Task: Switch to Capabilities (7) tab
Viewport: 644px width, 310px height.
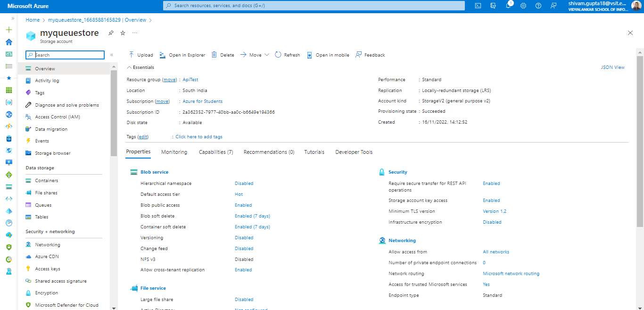Action: click(x=216, y=152)
